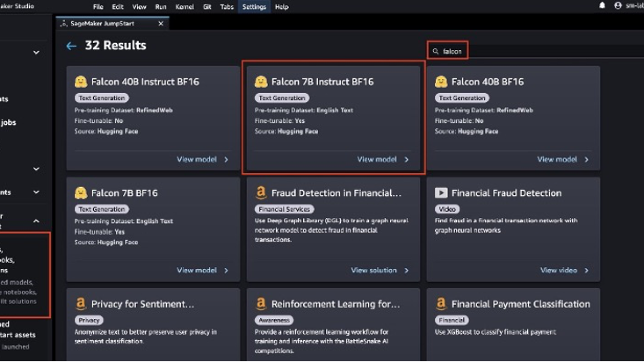Collapse the expanded sidebar section with the upward chevron

point(36,221)
